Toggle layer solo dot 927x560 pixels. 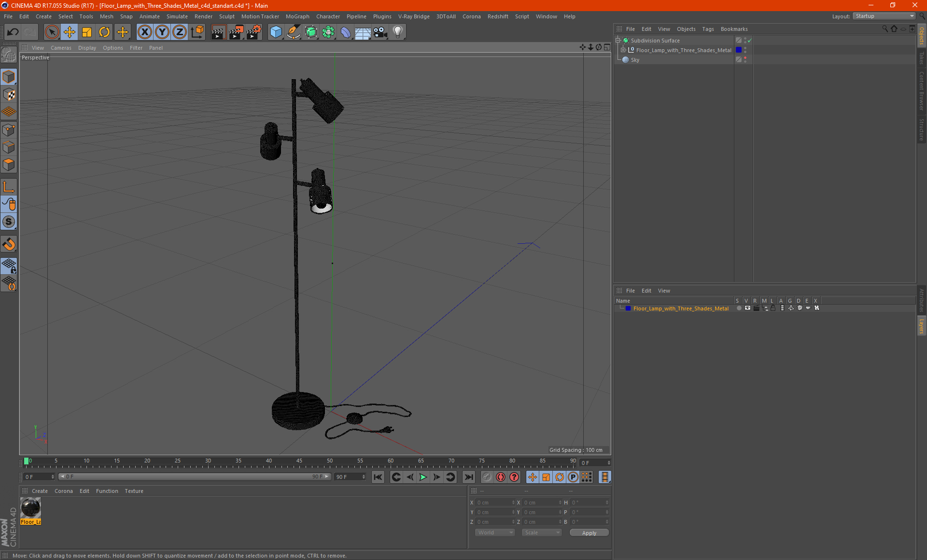(739, 308)
